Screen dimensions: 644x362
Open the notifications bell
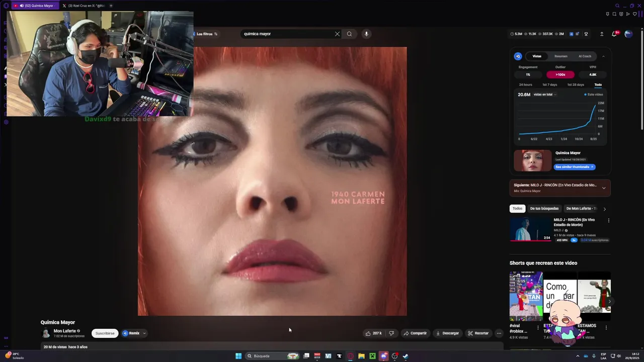pos(614,34)
